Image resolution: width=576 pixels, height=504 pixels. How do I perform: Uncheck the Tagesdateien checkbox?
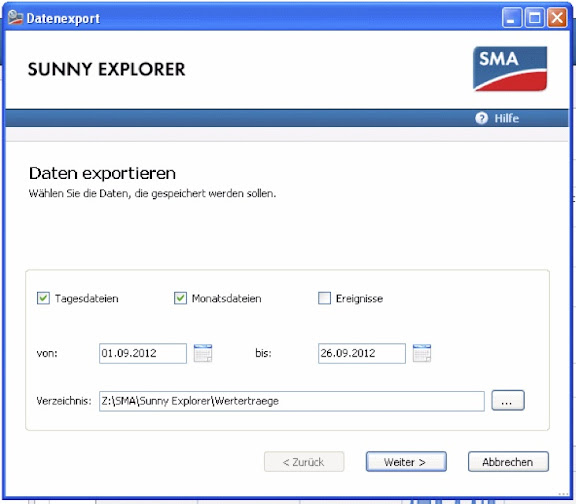pos(43,298)
